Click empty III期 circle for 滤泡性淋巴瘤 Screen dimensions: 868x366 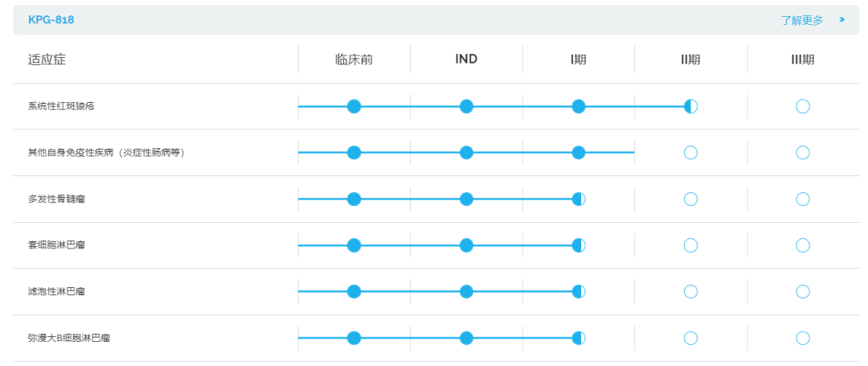[x=803, y=291]
